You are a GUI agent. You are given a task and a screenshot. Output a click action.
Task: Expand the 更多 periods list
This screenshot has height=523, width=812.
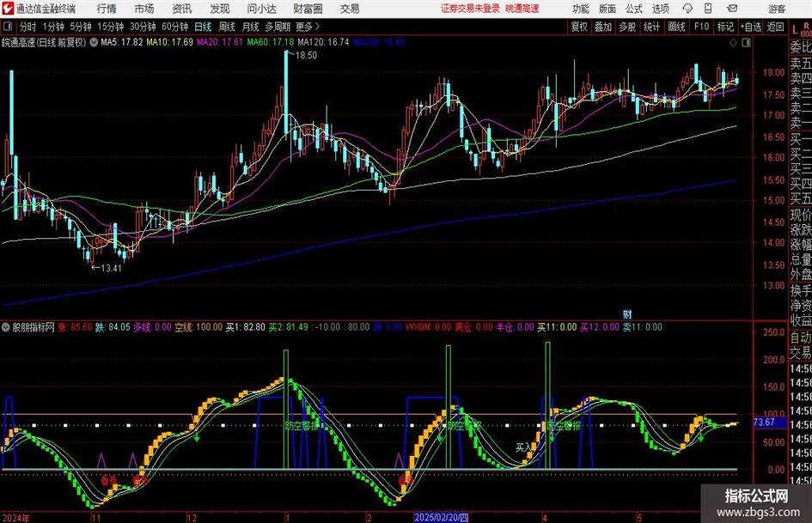tap(308, 27)
